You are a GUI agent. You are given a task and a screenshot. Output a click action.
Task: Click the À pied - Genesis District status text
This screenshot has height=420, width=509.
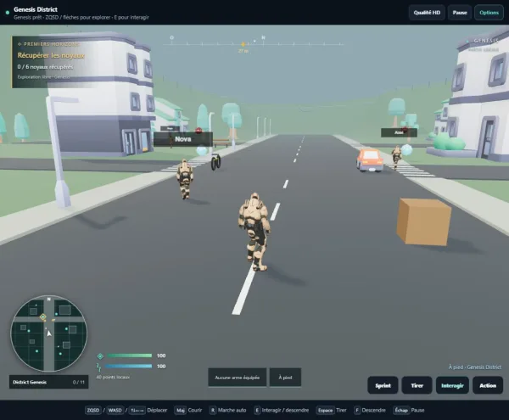pyautogui.click(x=475, y=367)
